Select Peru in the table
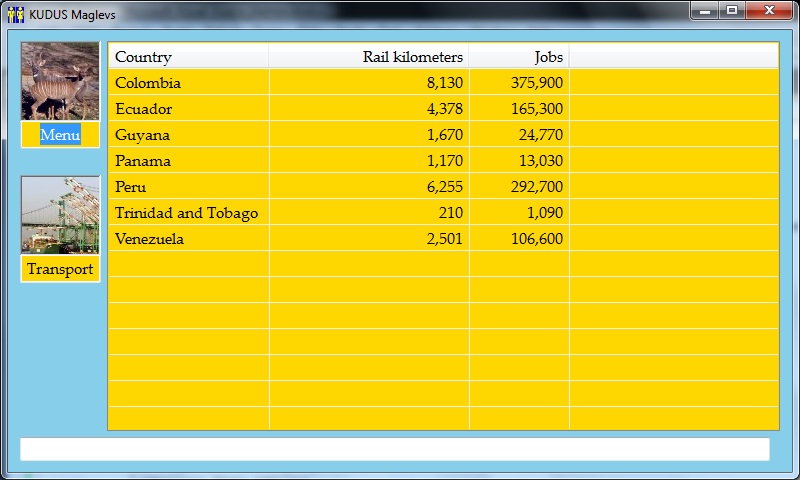800x480 pixels. 130,187
